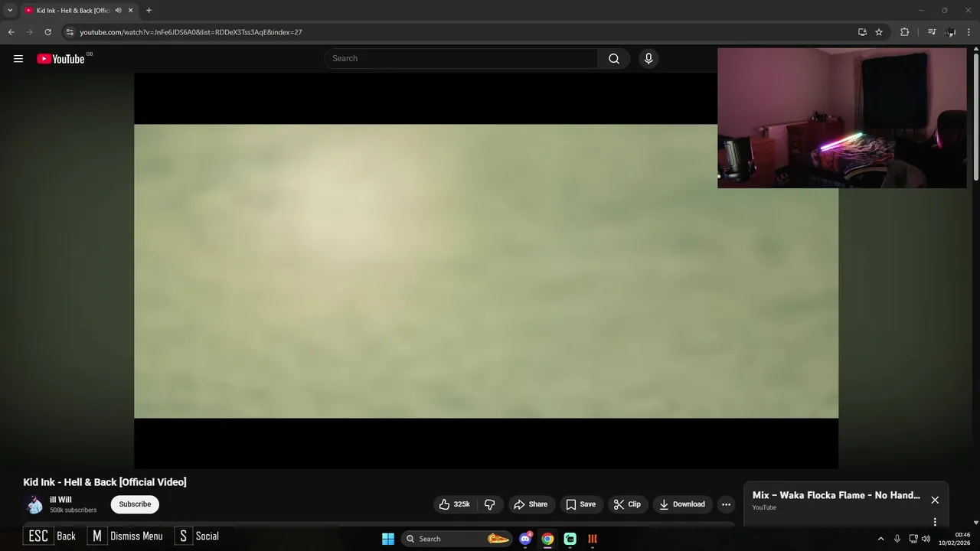Click the S Social overlay button
The height and width of the screenshot is (551, 980).
[x=198, y=536]
